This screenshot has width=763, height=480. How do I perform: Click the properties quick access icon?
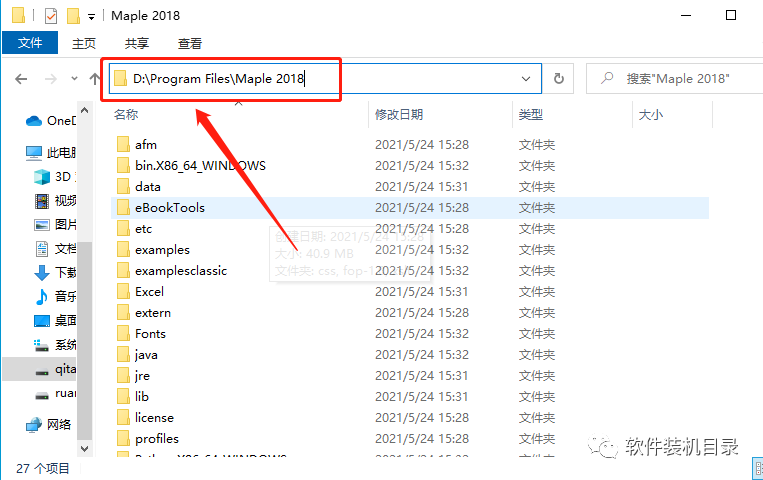[51, 16]
